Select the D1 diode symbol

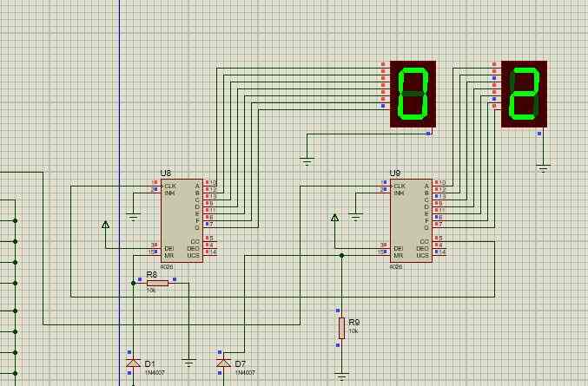coord(133,363)
